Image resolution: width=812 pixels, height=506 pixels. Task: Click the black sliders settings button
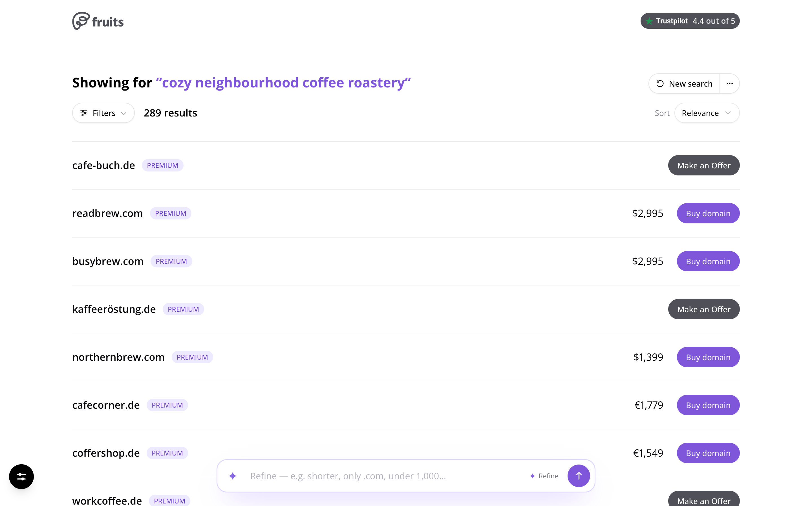(21, 477)
